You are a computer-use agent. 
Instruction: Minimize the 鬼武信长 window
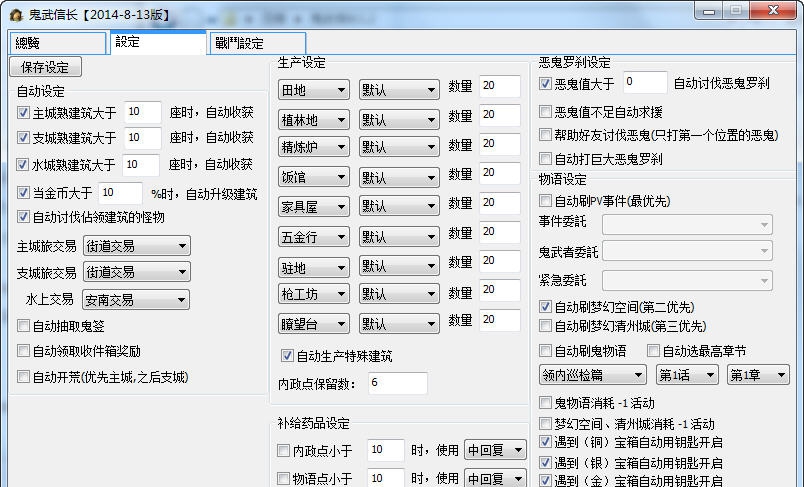(x=709, y=11)
